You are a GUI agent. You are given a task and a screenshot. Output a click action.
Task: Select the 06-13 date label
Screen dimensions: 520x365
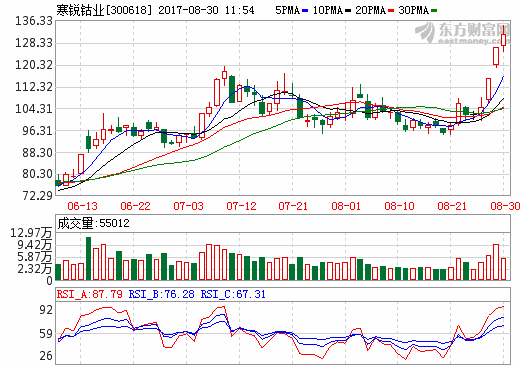[82, 206]
